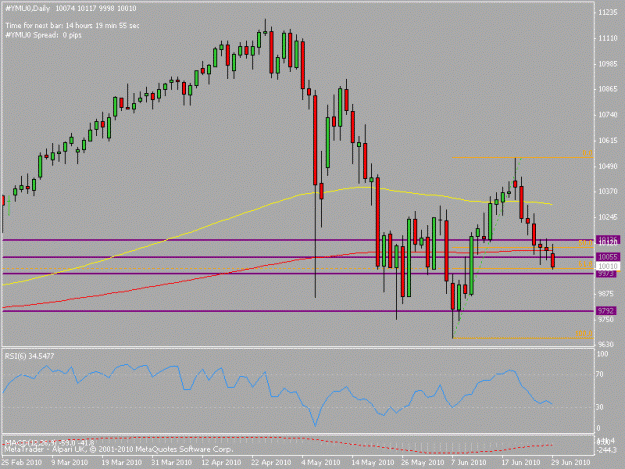
Task: Click the RSI scale value 70
Action: (601, 375)
